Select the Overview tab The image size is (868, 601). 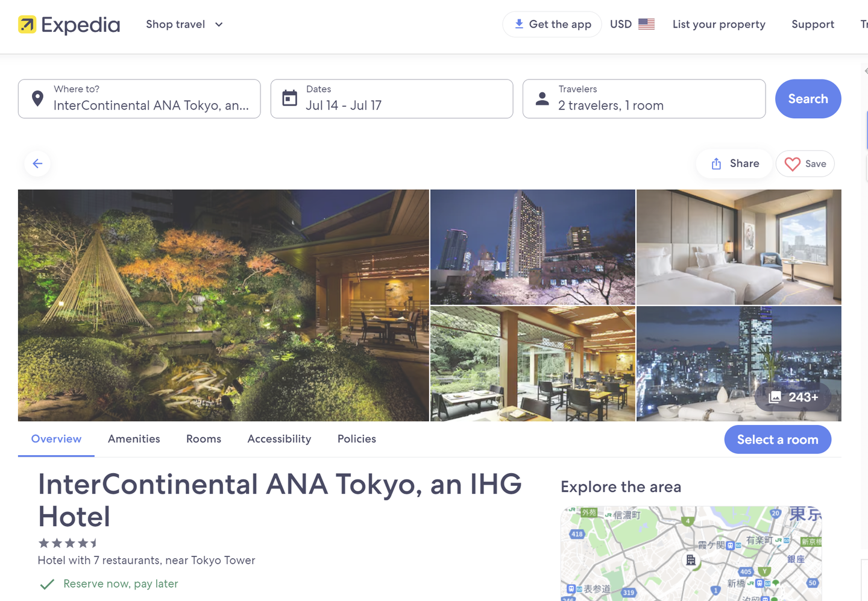(x=56, y=439)
